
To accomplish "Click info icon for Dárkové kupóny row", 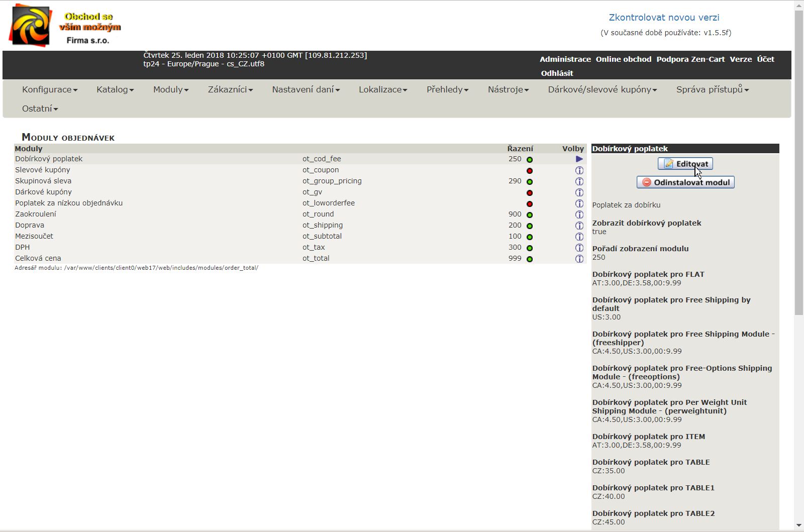I will pos(579,192).
